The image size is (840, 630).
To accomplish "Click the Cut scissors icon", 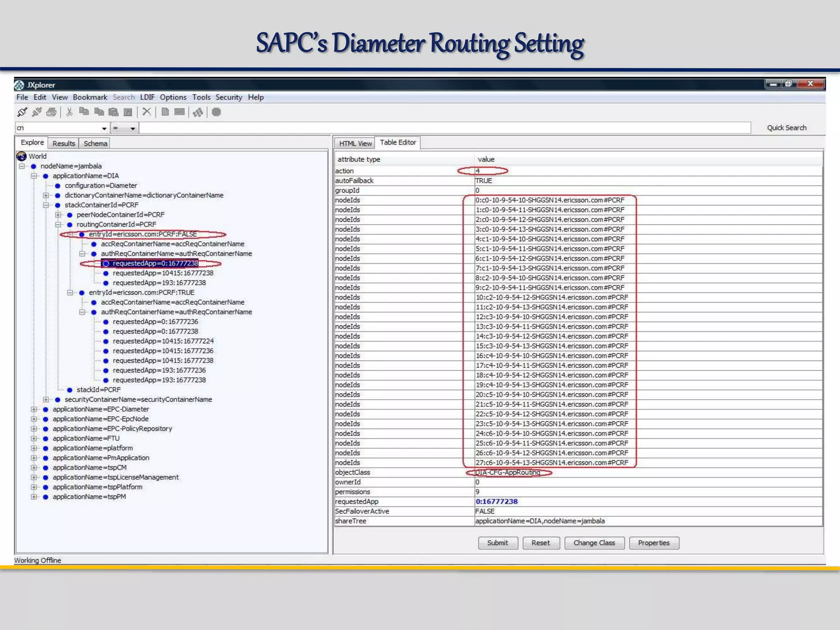I will tap(69, 112).
